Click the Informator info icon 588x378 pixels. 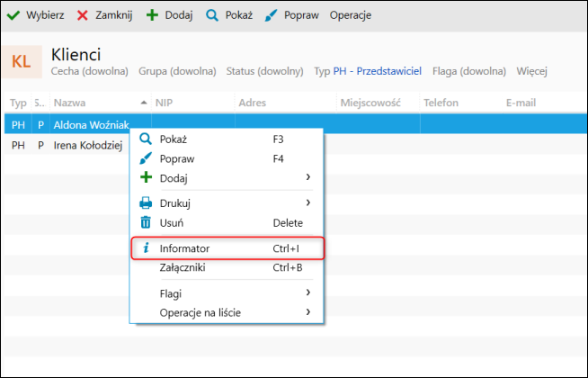pyautogui.click(x=146, y=247)
